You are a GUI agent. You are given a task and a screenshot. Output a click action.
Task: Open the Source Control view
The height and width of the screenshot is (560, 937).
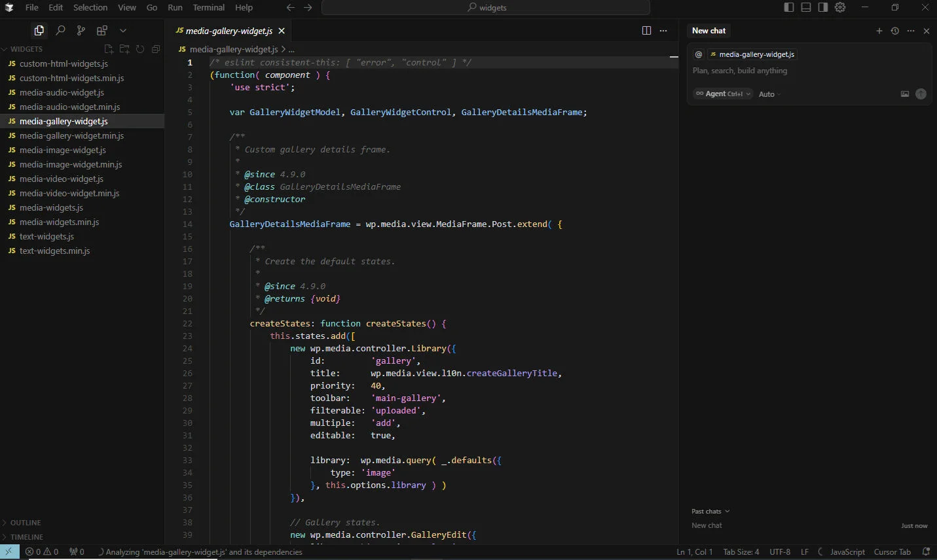[x=81, y=30]
